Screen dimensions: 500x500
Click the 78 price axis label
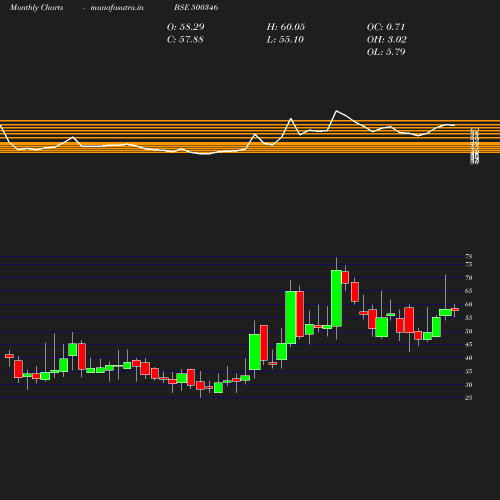coord(469,256)
